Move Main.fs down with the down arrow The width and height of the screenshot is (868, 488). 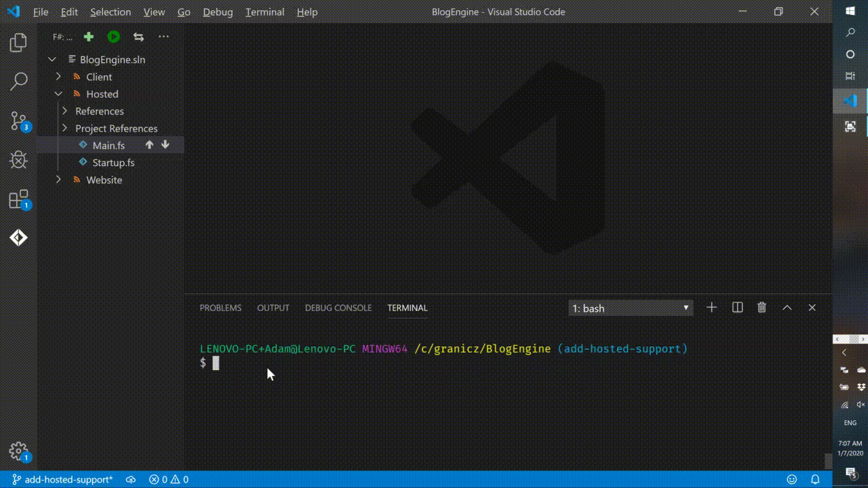click(165, 145)
